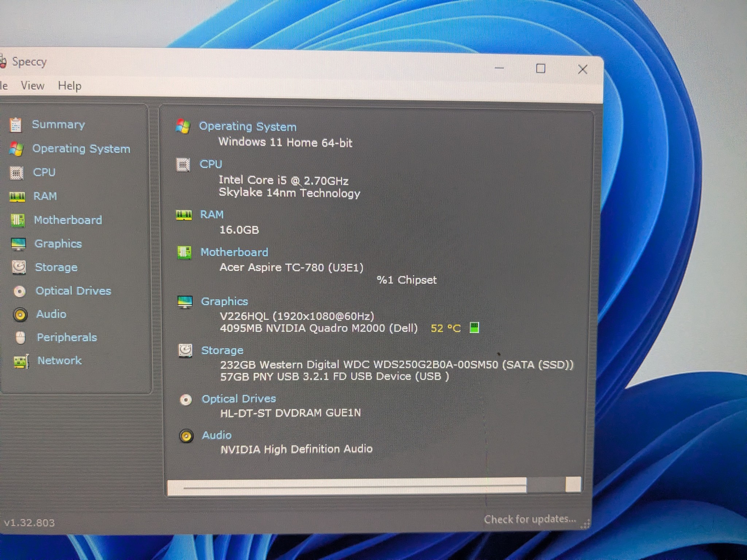
Task: Click the 16.0GB RAM value
Action: pos(239,230)
